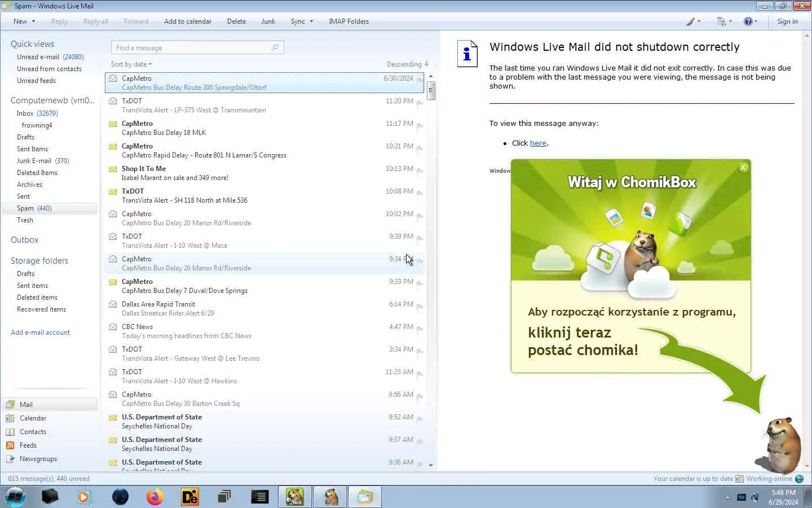Click Add to calendar in toolbar

tap(188, 21)
